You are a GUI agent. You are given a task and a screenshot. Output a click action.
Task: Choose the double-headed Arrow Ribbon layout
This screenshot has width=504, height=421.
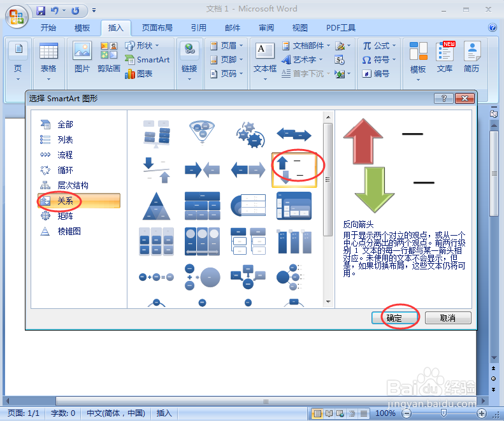point(294,134)
